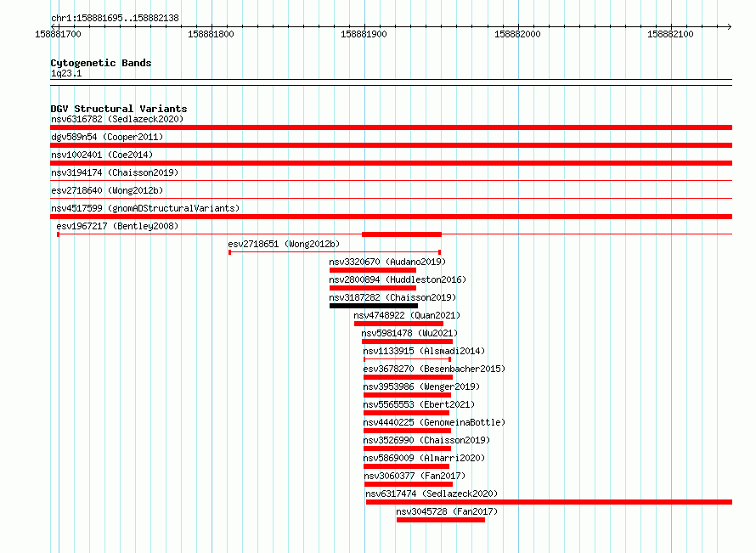Select the red bar under esv3678270
Image resolution: width=756 pixels, height=553 pixels.
(408, 377)
